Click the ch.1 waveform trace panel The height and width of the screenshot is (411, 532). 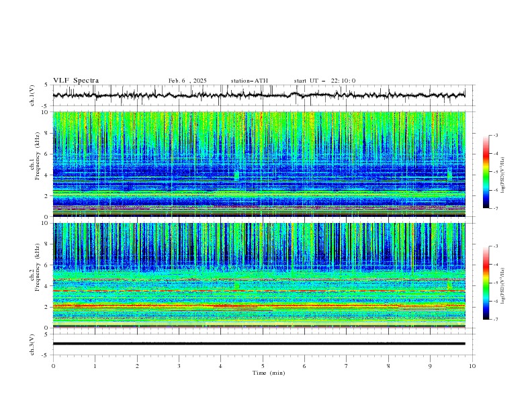[263, 95]
